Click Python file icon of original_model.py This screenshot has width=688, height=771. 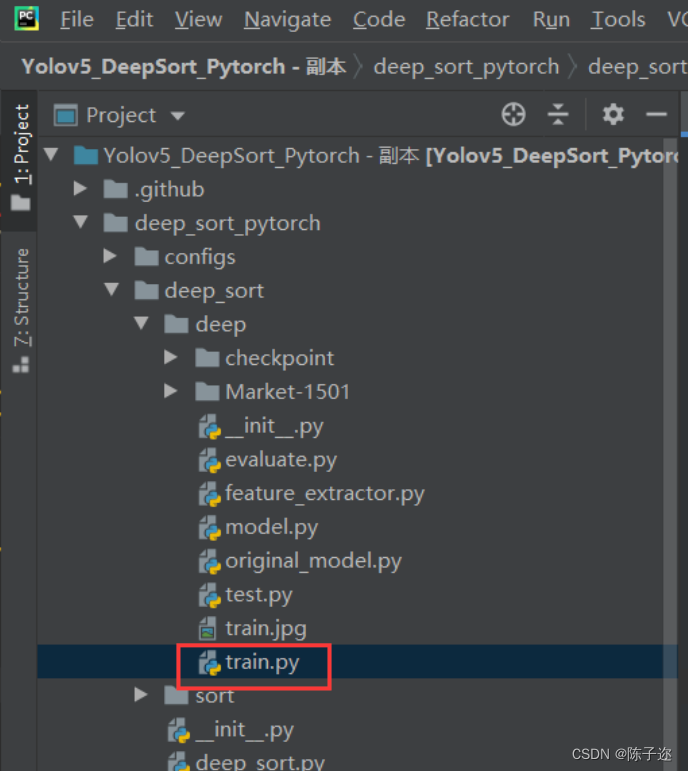coord(210,562)
